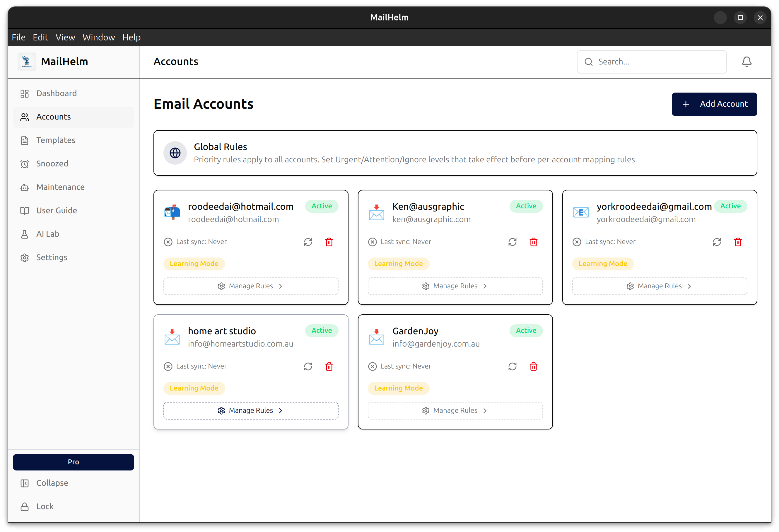Viewport: 779px width, 532px height.
Task: Open the Templates section
Action: click(55, 140)
